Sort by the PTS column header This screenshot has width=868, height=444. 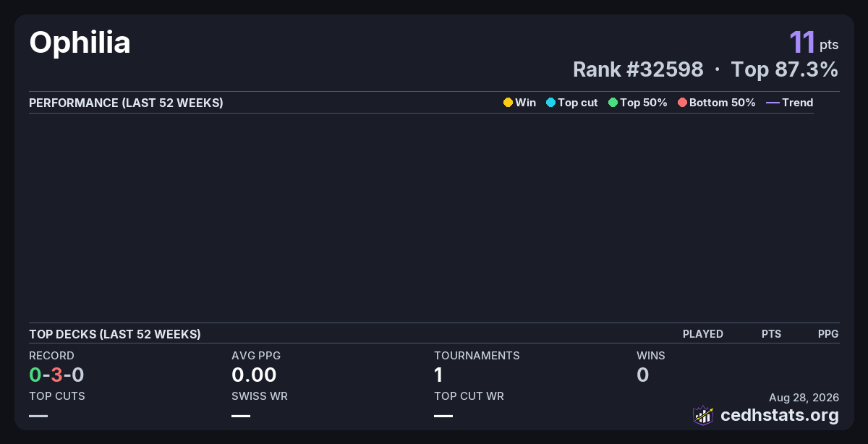(x=771, y=334)
